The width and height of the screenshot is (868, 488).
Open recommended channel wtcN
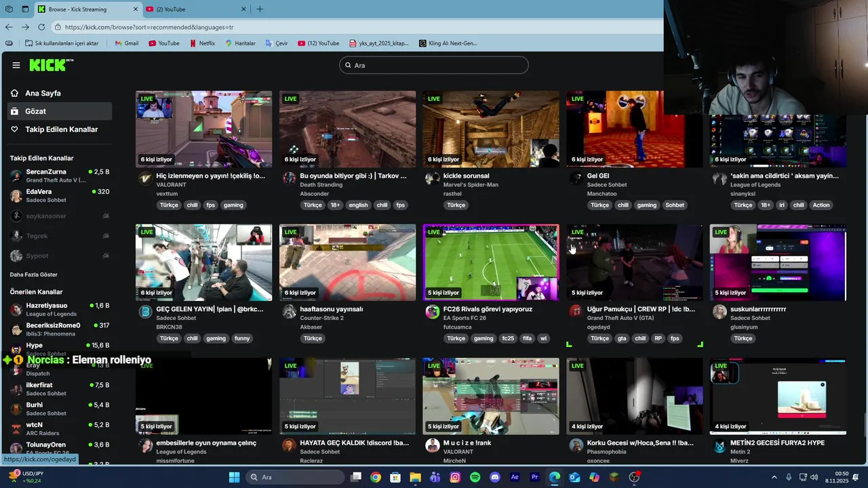(60, 428)
